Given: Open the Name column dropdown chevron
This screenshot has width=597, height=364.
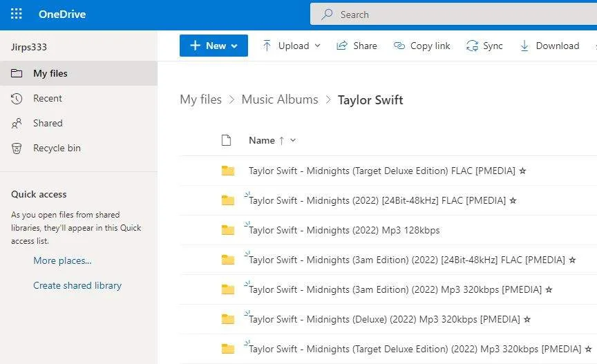Looking at the screenshot, I should 293,140.
